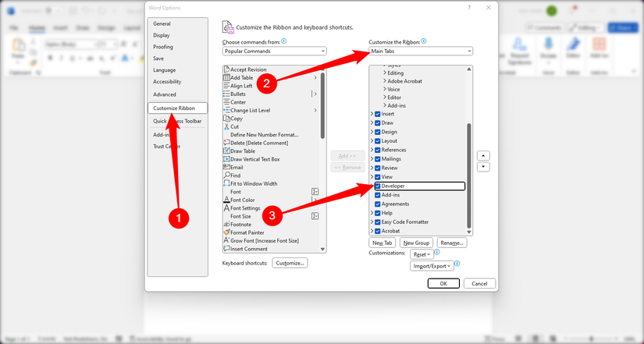Click the Move Down arrow button
This screenshot has width=644, height=344.
tap(483, 167)
